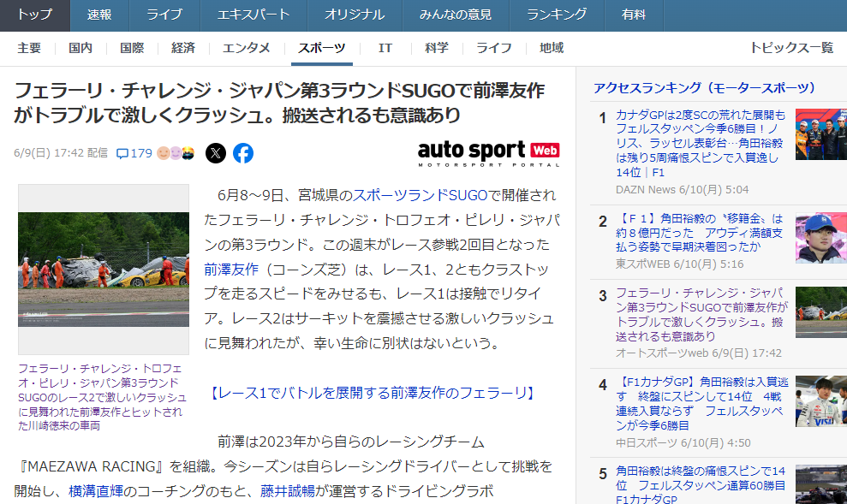The height and width of the screenshot is (504, 847).
Task: Share the article on X
Action: click(216, 153)
